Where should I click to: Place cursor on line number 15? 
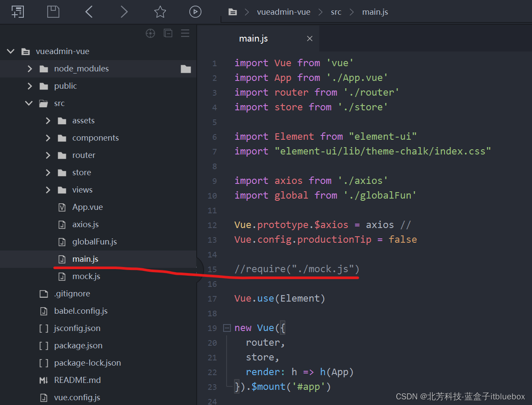212,269
